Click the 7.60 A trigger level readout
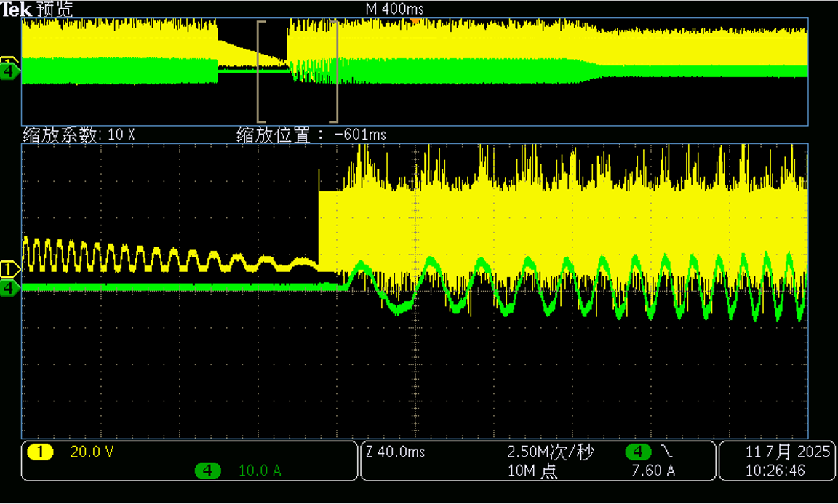The height and width of the screenshot is (504, 838). tap(653, 471)
